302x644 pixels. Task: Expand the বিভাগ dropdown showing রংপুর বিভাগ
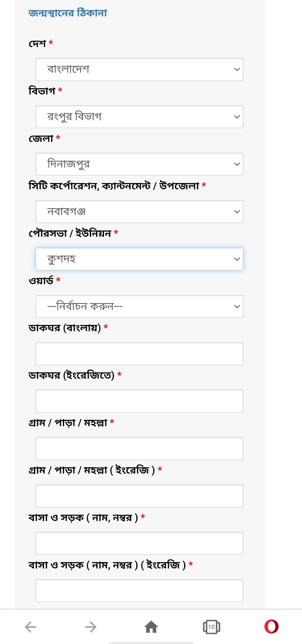(139, 117)
